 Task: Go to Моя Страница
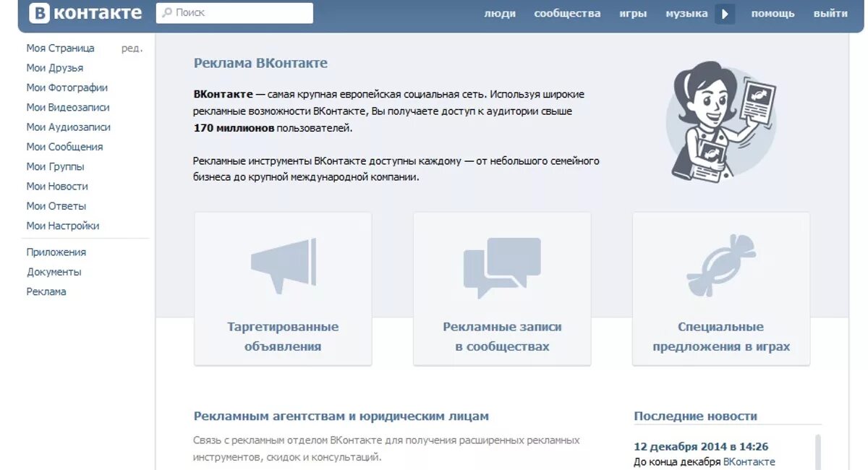[61, 48]
